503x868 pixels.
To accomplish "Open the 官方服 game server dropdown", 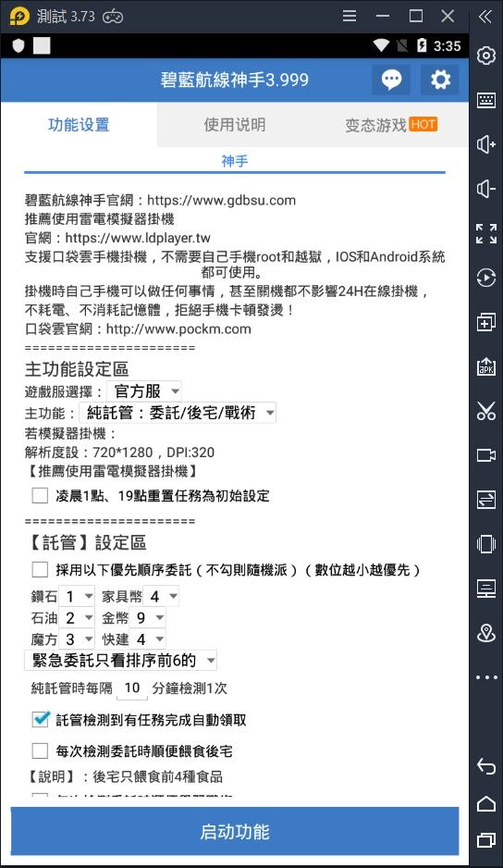I will [x=144, y=391].
